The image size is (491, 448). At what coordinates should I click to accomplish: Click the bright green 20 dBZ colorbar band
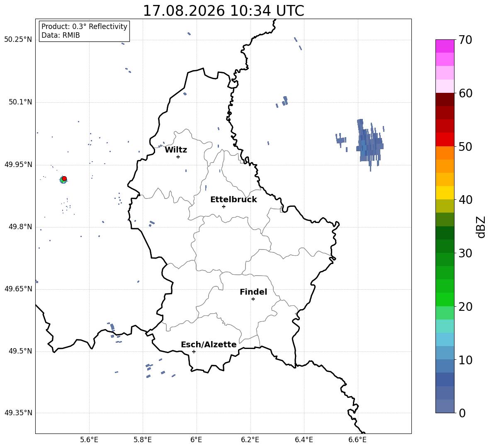click(445, 299)
